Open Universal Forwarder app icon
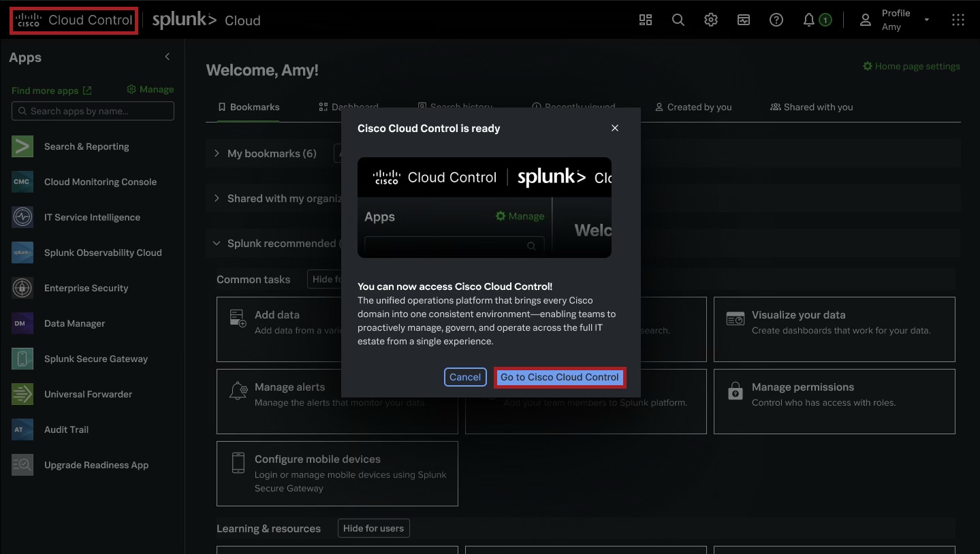This screenshot has height=554, width=980. coord(22,394)
